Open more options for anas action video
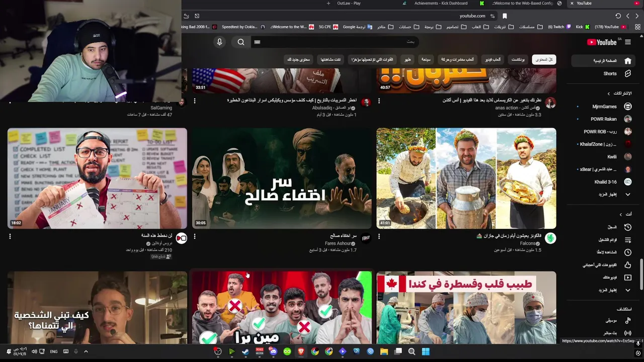This screenshot has width=644, height=362. (x=379, y=101)
